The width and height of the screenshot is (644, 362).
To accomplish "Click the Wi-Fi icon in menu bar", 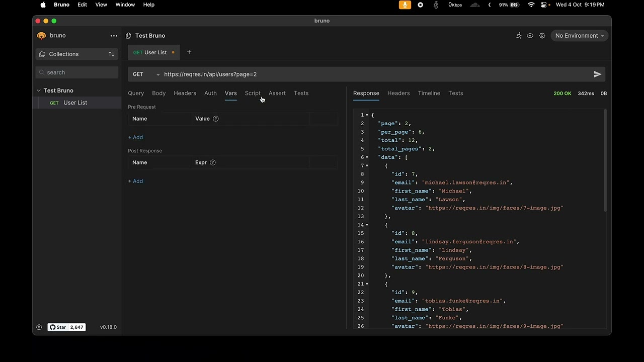I will pos(531,5).
